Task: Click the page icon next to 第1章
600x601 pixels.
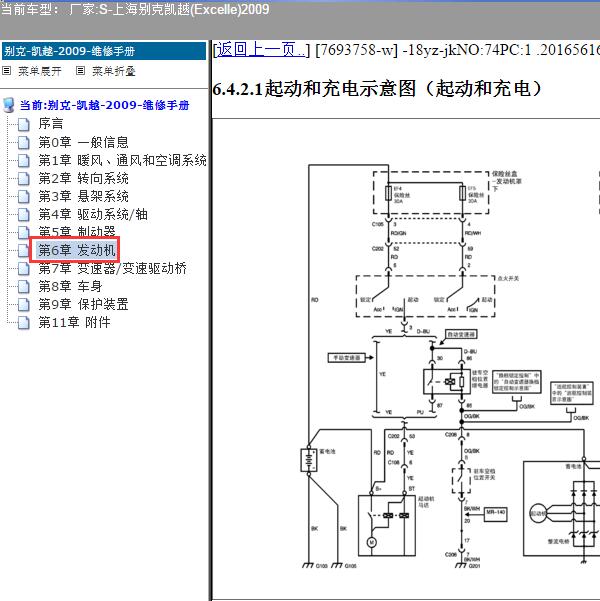Action: point(24,160)
